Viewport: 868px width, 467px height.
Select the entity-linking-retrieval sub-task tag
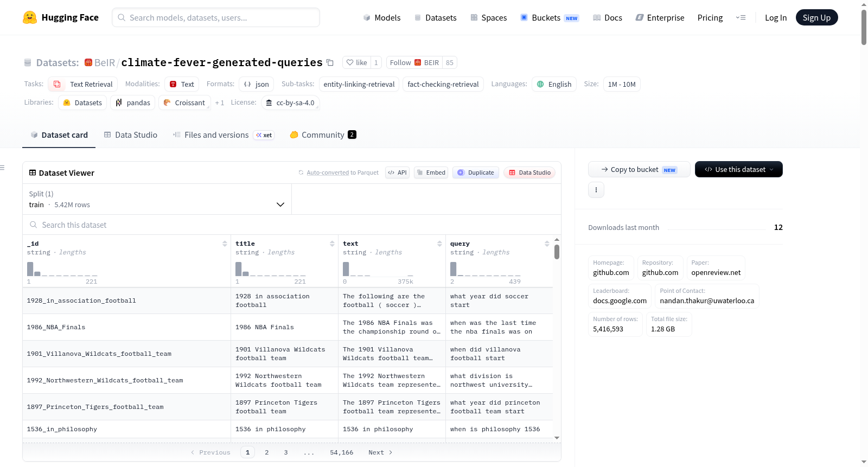click(x=359, y=84)
